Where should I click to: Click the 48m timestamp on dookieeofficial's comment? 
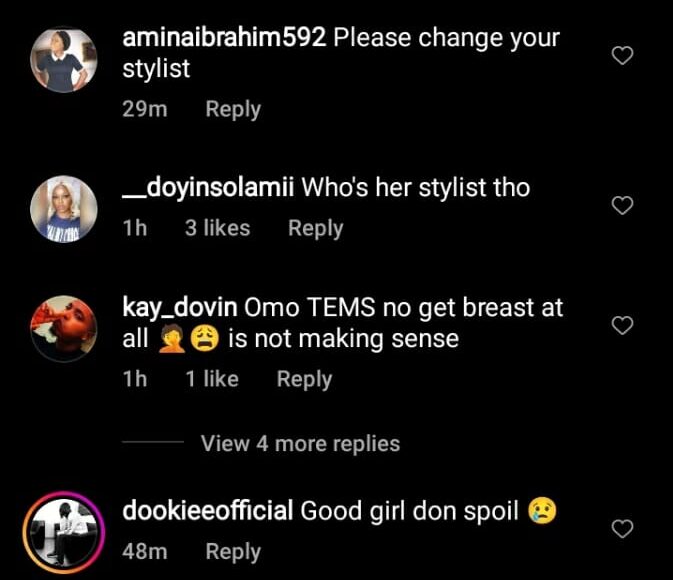[x=144, y=551]
